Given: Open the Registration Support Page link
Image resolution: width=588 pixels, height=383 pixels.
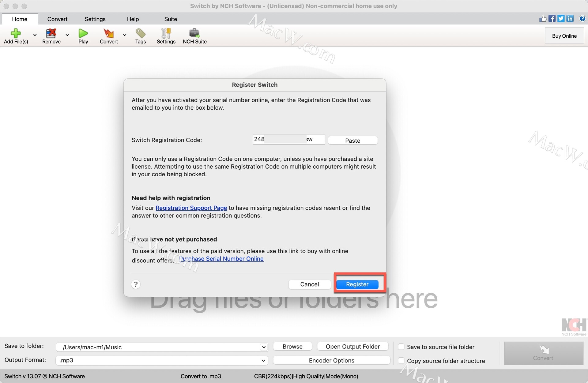Looking at the screenshot, I should [191, 208].
